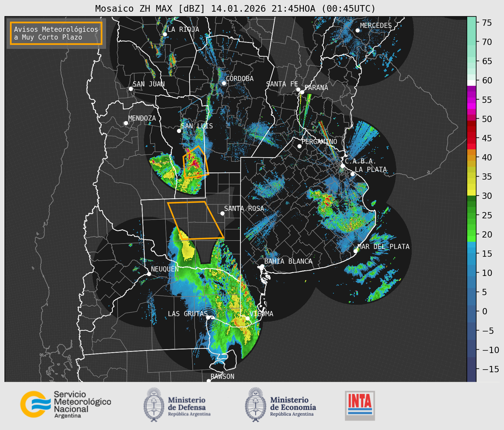Image resolution: width=504 pixels, height=430 pixels.
Task: Click the NEUQUÉN city marker dot
Action: point(149,274)
